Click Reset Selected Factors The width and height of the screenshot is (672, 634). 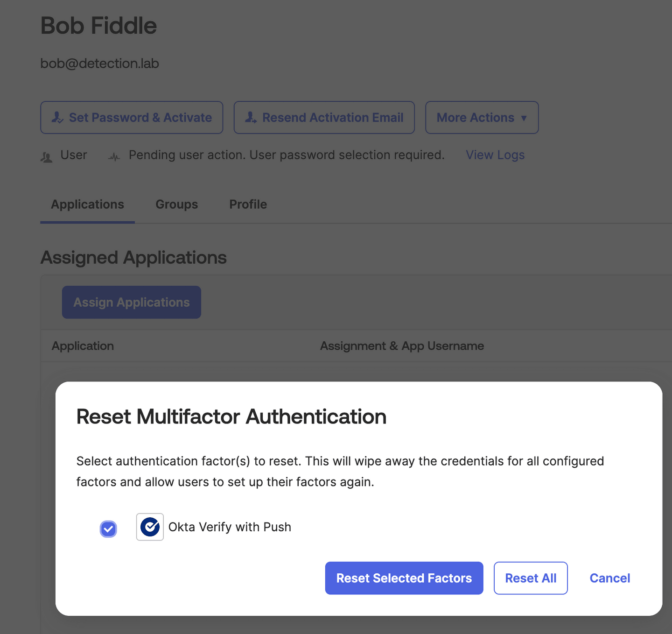[404, 578]
